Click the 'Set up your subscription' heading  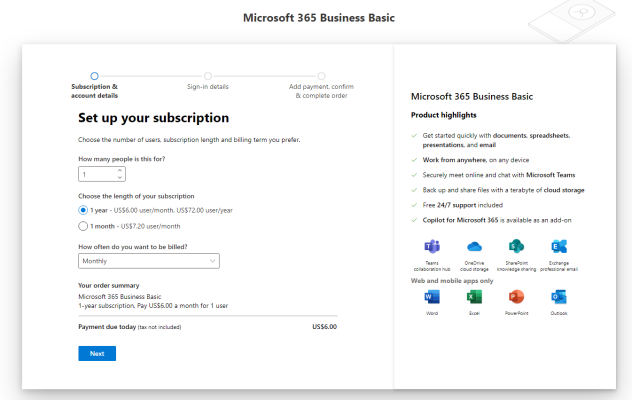[x=154, y=118]
